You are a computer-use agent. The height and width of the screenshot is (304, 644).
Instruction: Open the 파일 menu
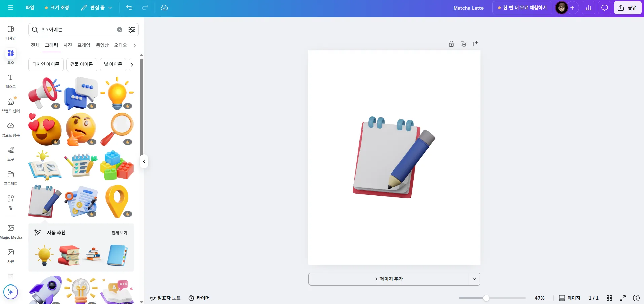point(30,8)
